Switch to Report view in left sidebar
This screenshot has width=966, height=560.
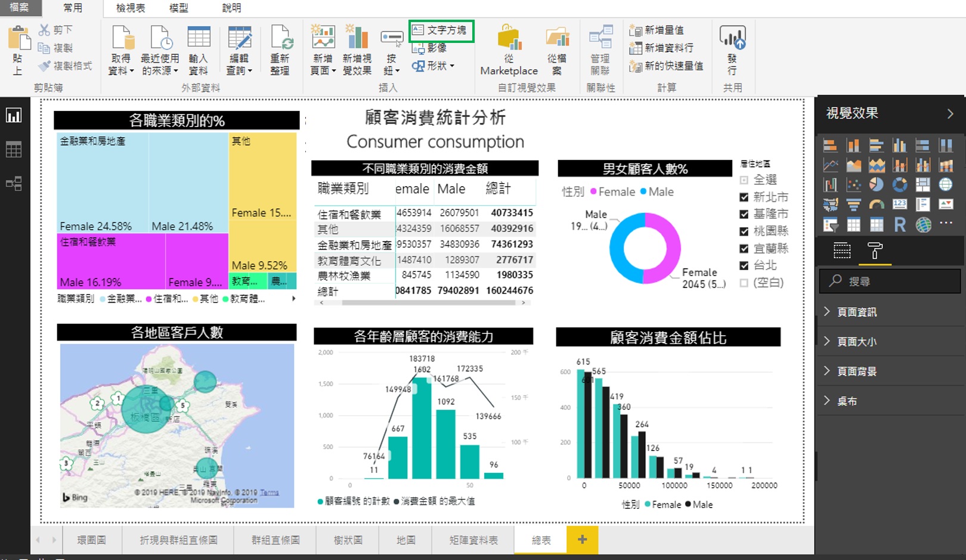[14, 115]
